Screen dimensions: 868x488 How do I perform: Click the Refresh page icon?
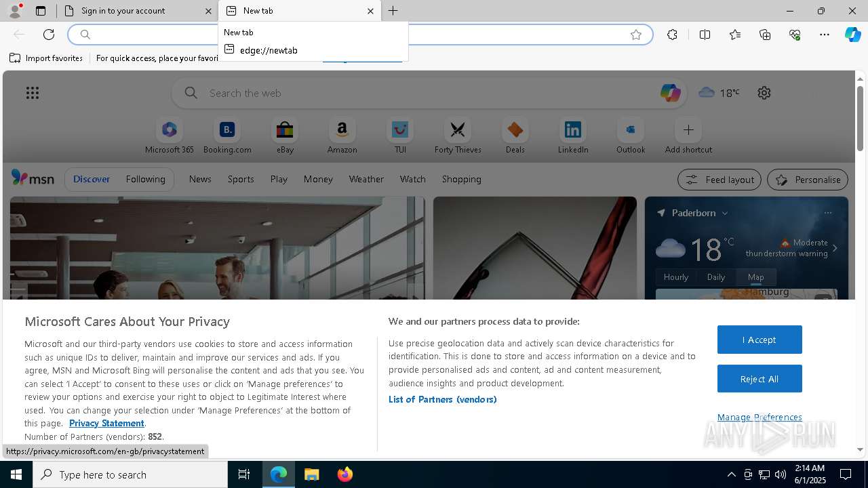(49, 35)
